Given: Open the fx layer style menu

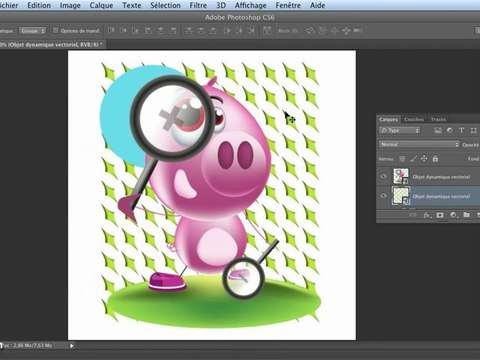Looking at the screenshot, I should [427, 215].
